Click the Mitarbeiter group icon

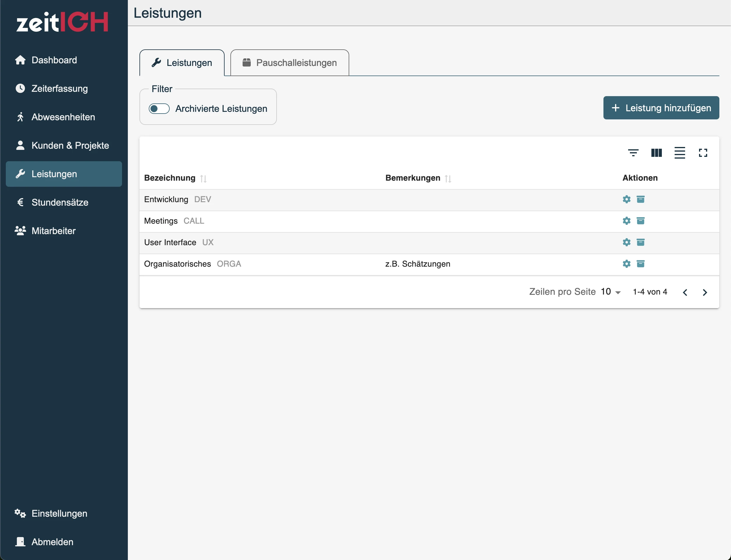click(20, 231)
